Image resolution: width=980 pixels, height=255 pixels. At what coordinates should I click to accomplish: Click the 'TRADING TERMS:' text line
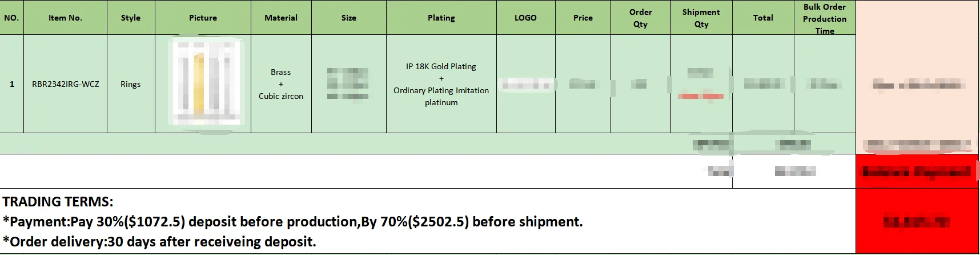tap(58, 202)
